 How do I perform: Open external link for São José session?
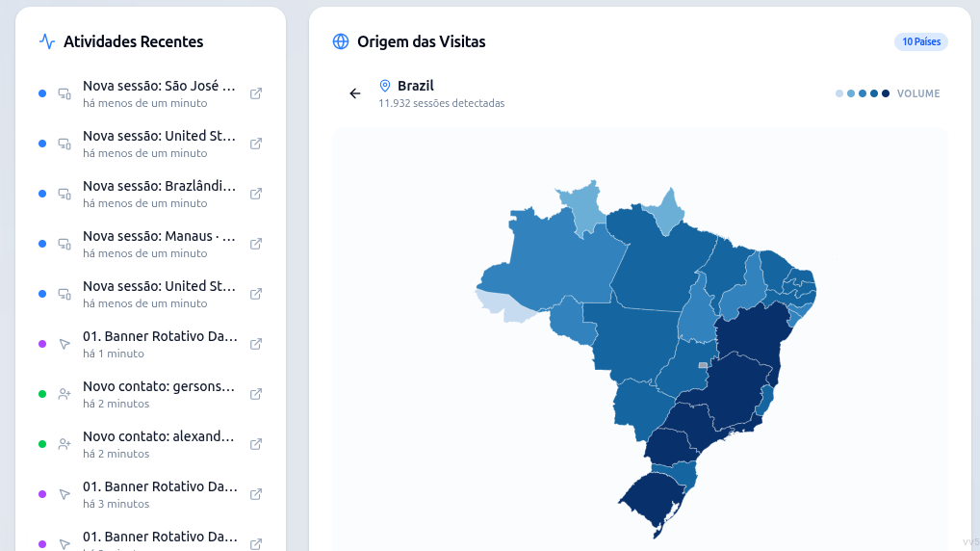[256, 93]
